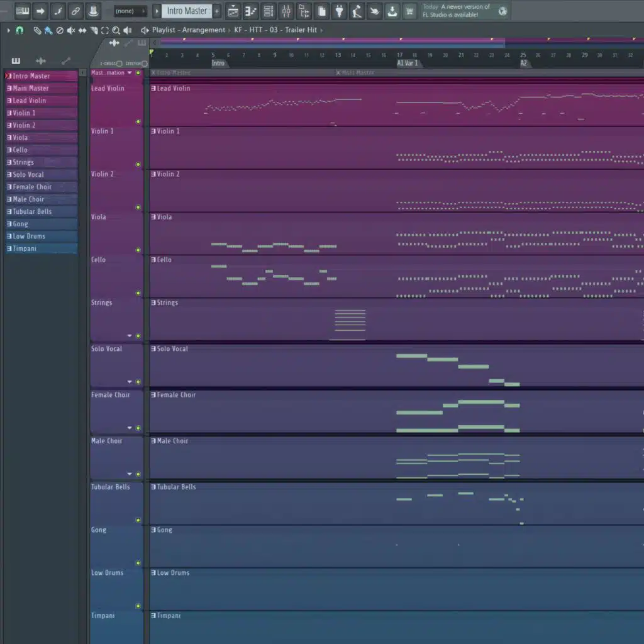Image resolution: width=644 pixels, height=644 pixels.
Task: Open the Channel rack window
Action: [269, 11]
